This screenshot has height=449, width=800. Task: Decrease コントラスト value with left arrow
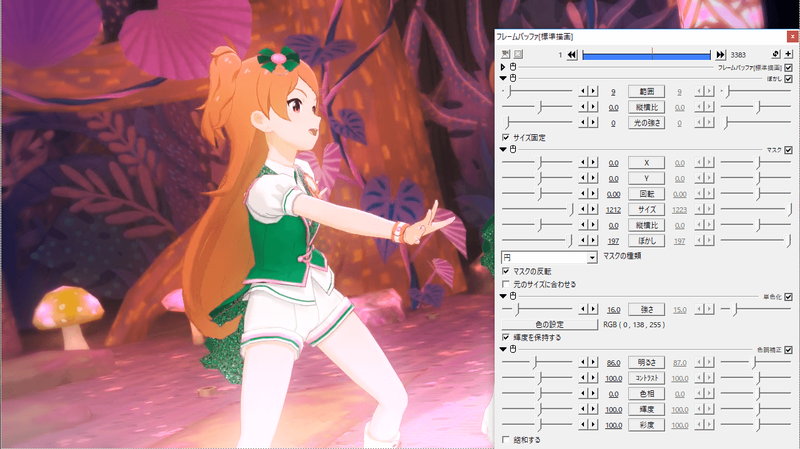(x=583, y=378)
